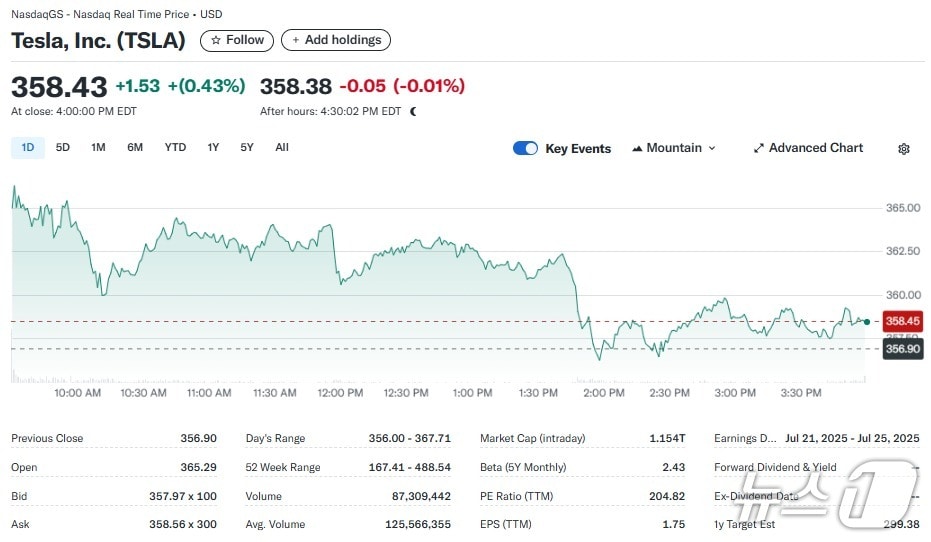The height and width of the screenshot is (542, 931).
Task: Click the star icon in Follow
Action: [x=215, y=40]
